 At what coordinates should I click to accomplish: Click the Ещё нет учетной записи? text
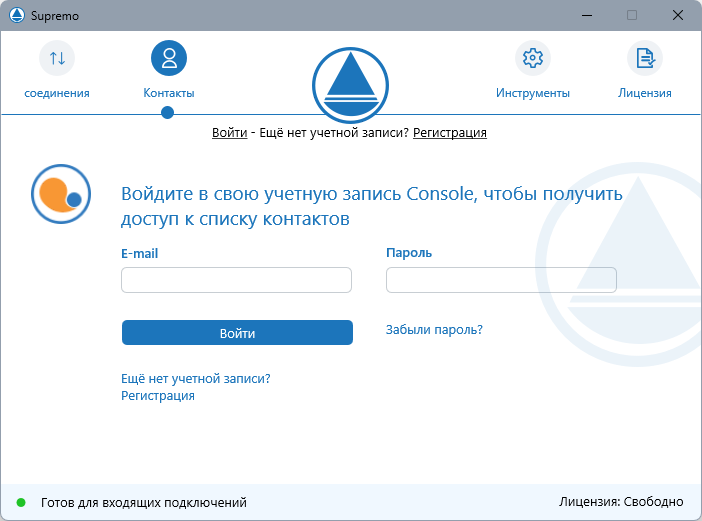click(196, 379)
